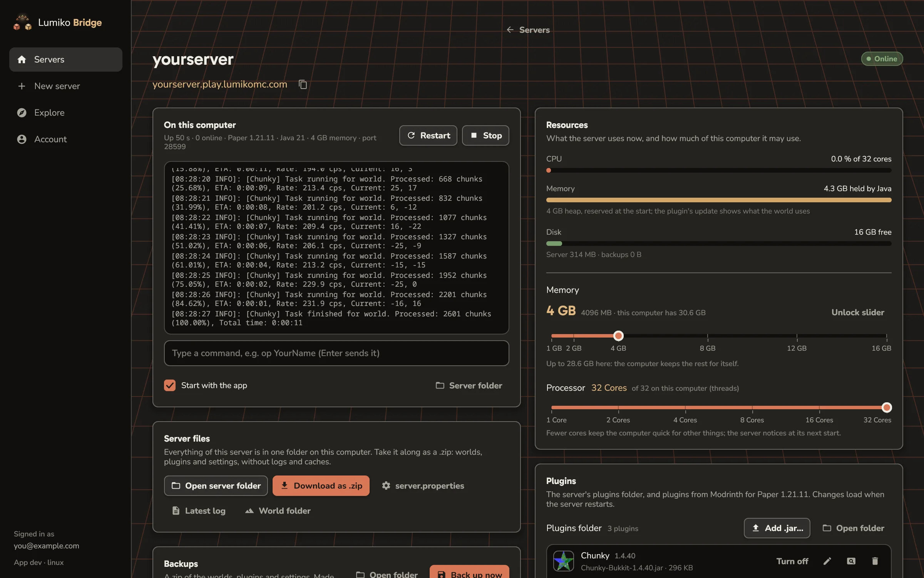Screen dimensions: 924x578
Task: Open the plugins folder
Action: pos(853,528)
